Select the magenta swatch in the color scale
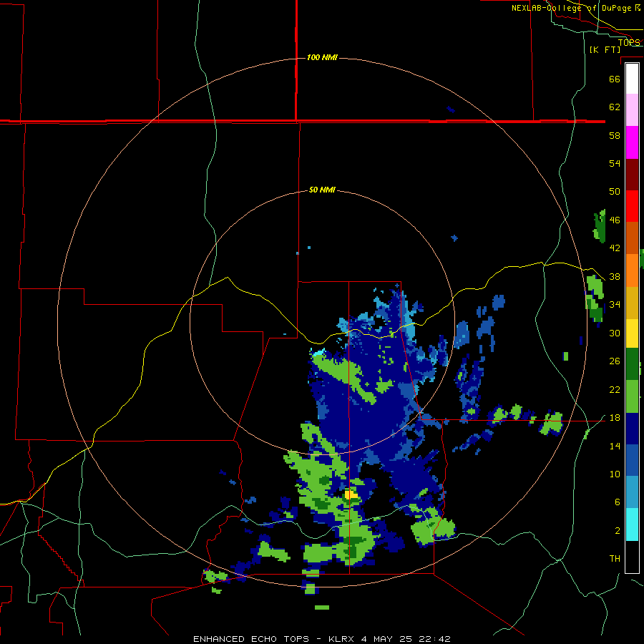644x644 pixels. (x=632, y=142)
